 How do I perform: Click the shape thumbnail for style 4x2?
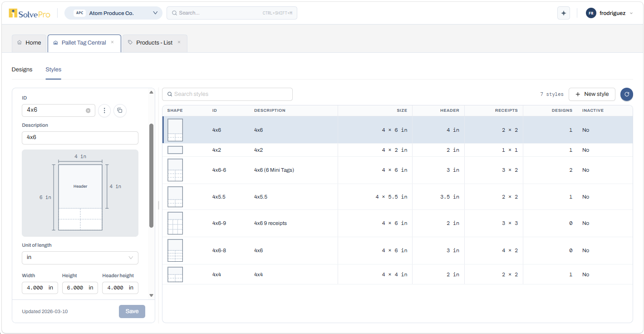click(175, 150)
